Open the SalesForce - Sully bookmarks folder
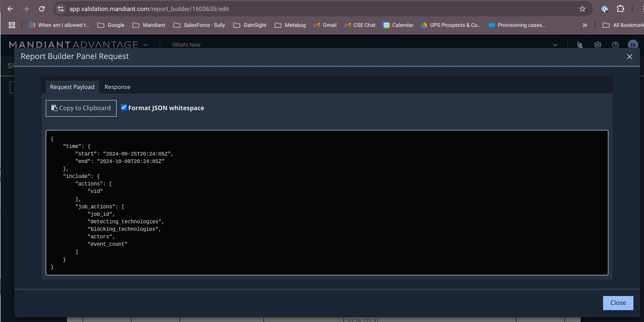Screen dimensions: 644x322 tap(199, 25)
